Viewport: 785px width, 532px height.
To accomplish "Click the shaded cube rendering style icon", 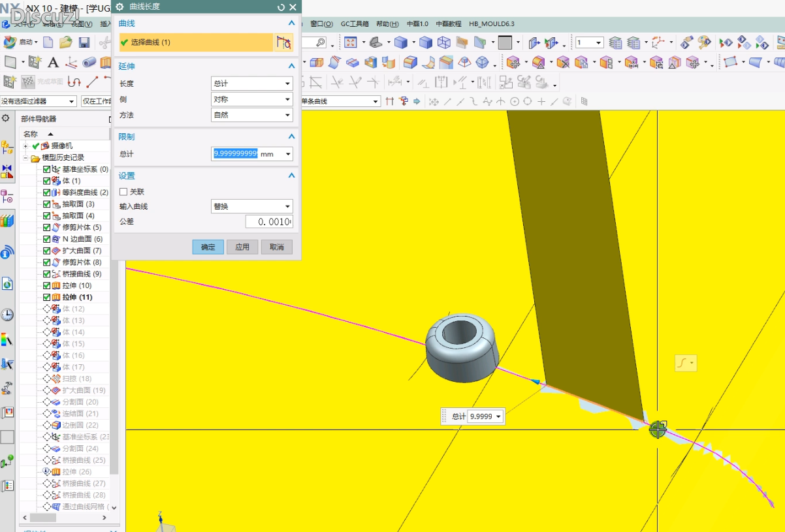I will (401, 42).
